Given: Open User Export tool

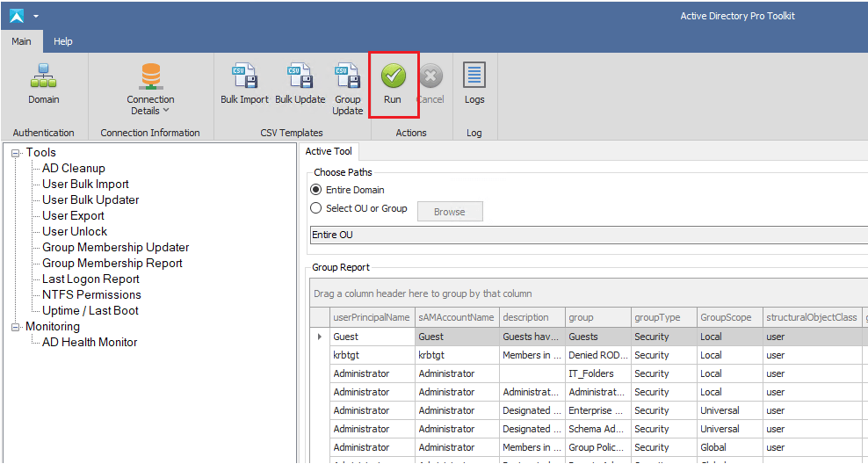Looking at the screenshot, I should [x=73, y=216].
